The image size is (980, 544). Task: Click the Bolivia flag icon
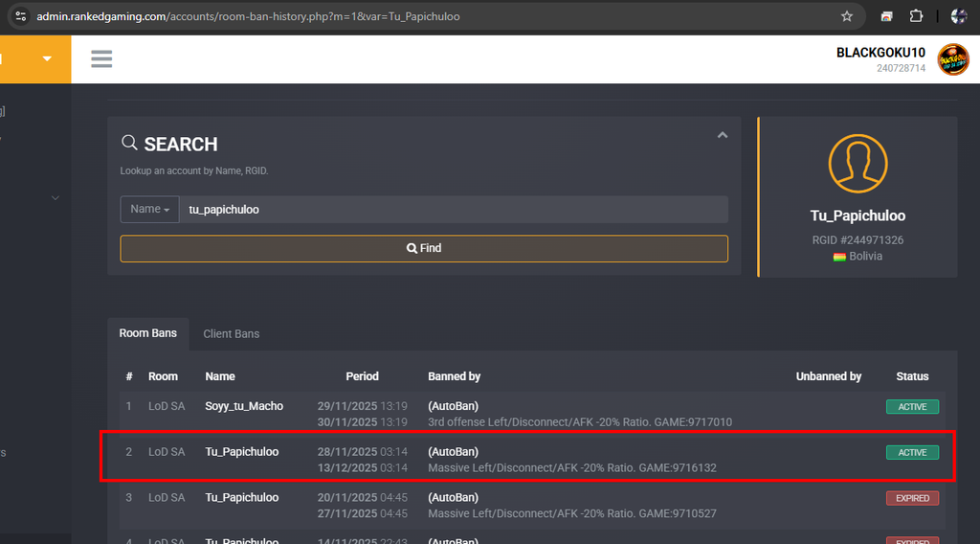coord(839,257)
